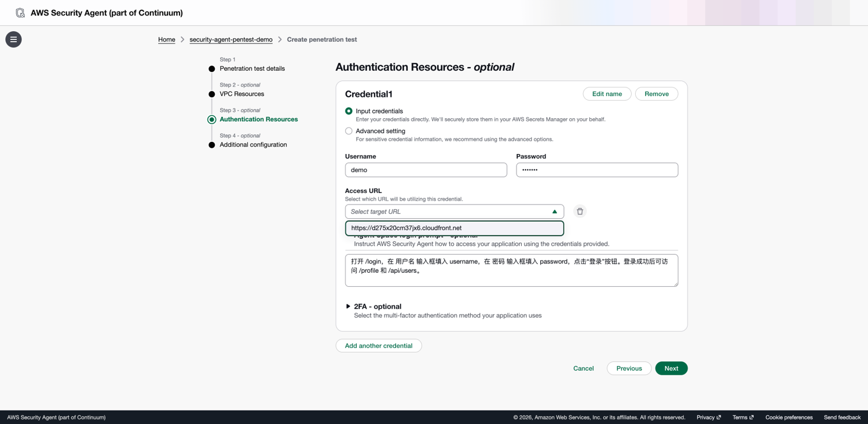Jump to Step 4 Additional configuration
868x424 pixels.
pyautogui.click(x=253, y=145)
